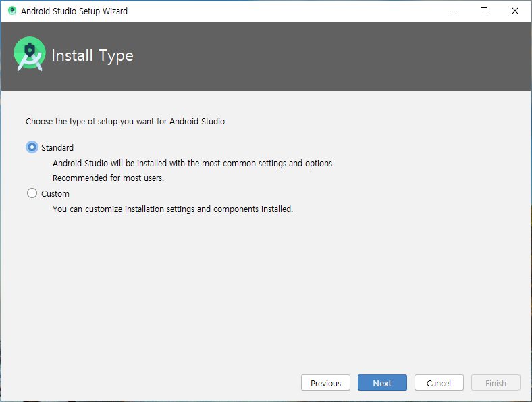
Task: Click the 'Android Studio Setup Wizard' window title
Action: point(74,11)
